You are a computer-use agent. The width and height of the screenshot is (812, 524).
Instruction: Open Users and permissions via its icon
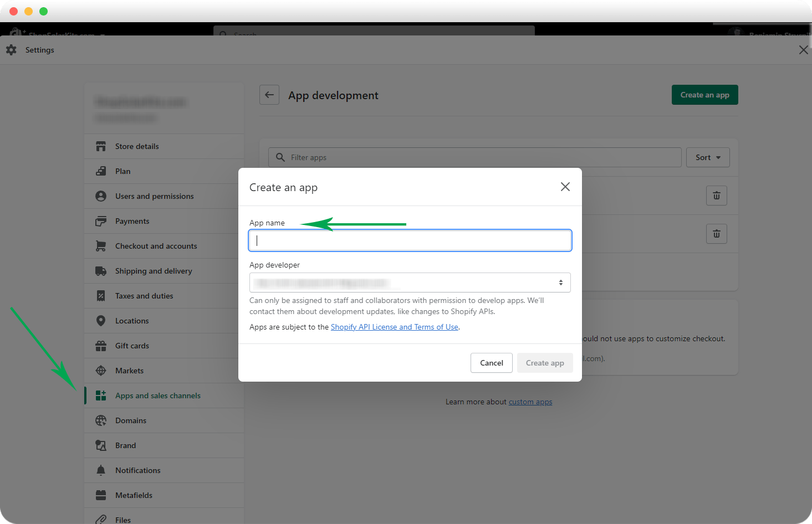click(x=101, y=196)
